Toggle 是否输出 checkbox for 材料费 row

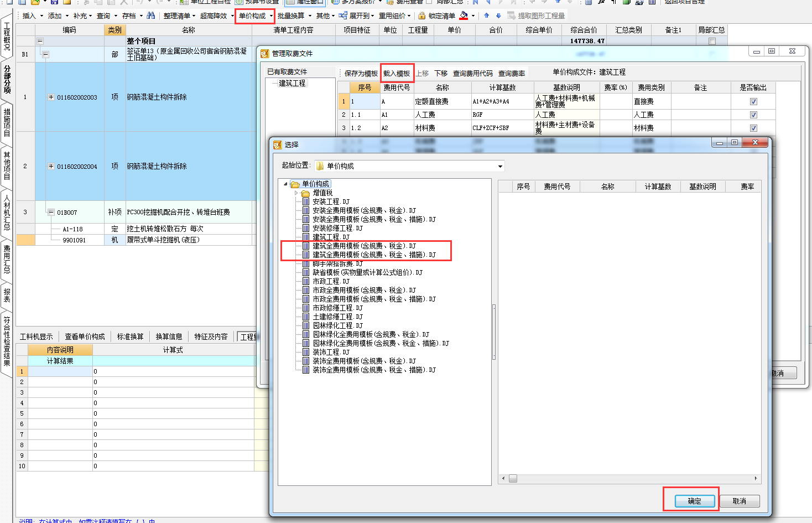[x=753, y=128]
